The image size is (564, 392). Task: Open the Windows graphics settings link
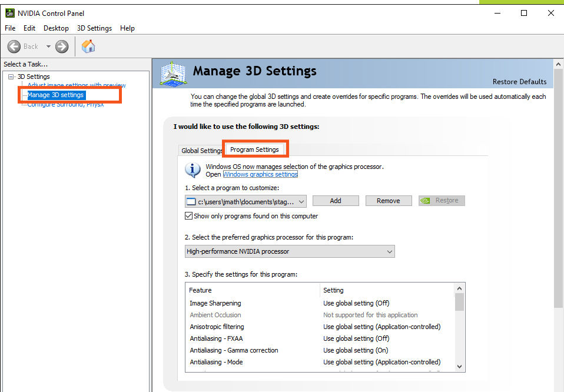pos(260,174)
